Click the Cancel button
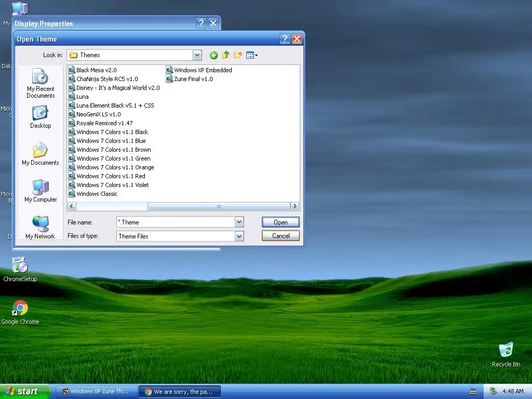 point(281,236)
